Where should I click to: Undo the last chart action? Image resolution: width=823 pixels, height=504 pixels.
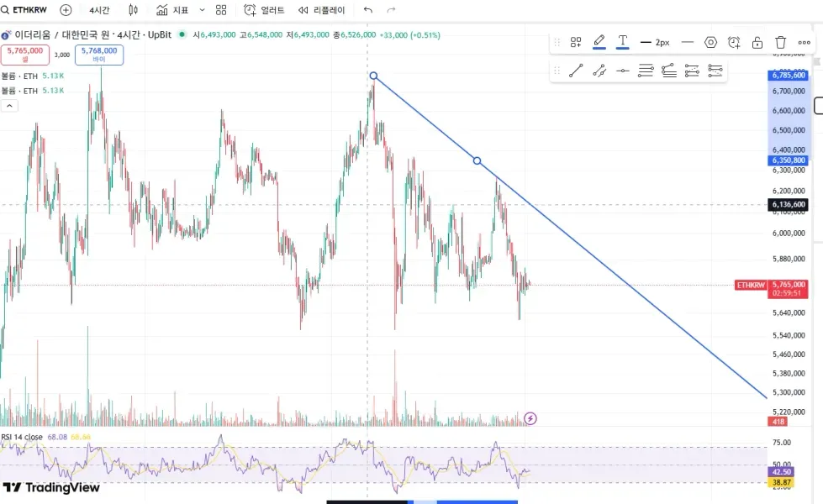pos(368,10)
